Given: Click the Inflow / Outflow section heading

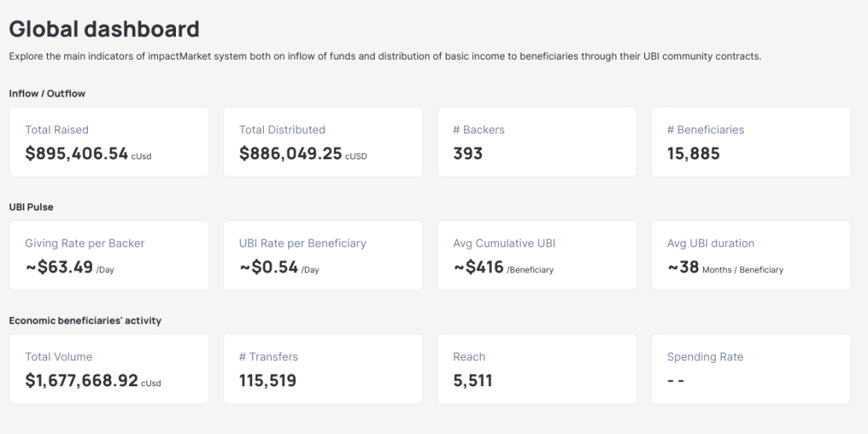Looking at the screenshot, I should [x=46, y=93].
